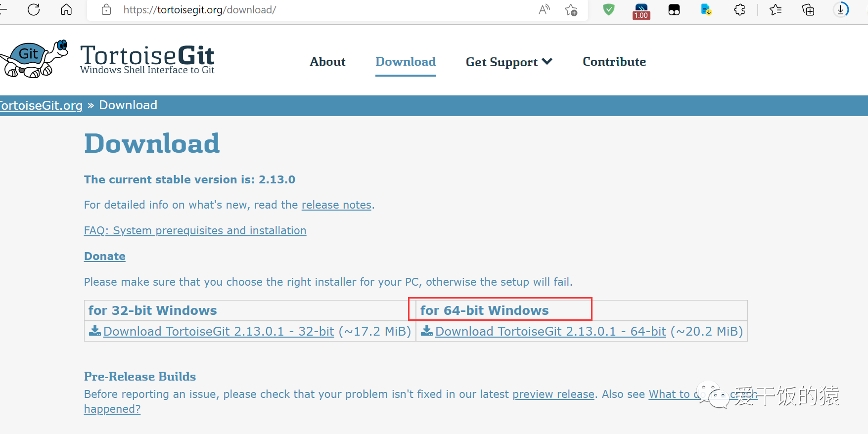Click the TortoiseGit site title text
Image resolution: width=868 pixels, height=434 pixels.
[147, 55]
